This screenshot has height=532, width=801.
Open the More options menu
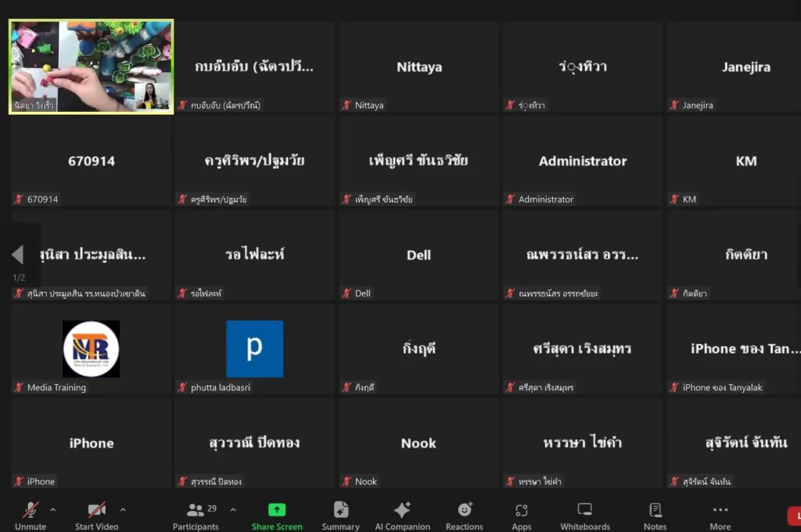(x=720, y=514)
